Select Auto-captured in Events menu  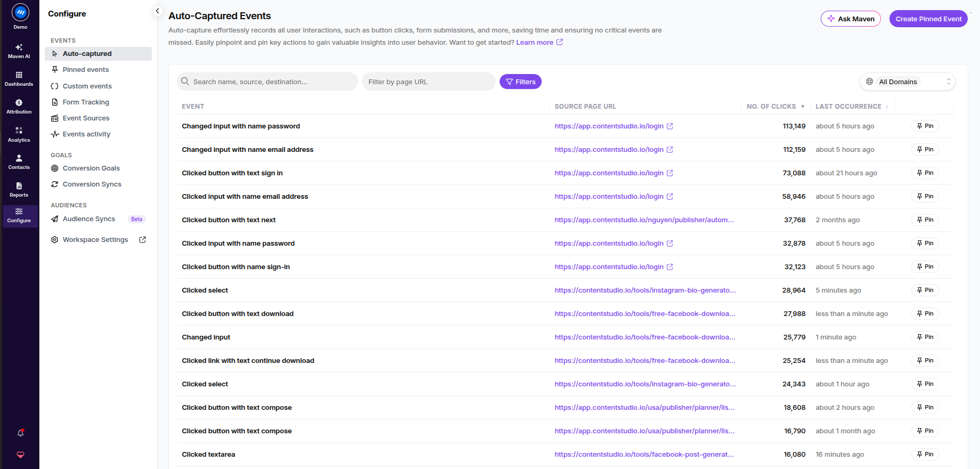tap(99, 54)
